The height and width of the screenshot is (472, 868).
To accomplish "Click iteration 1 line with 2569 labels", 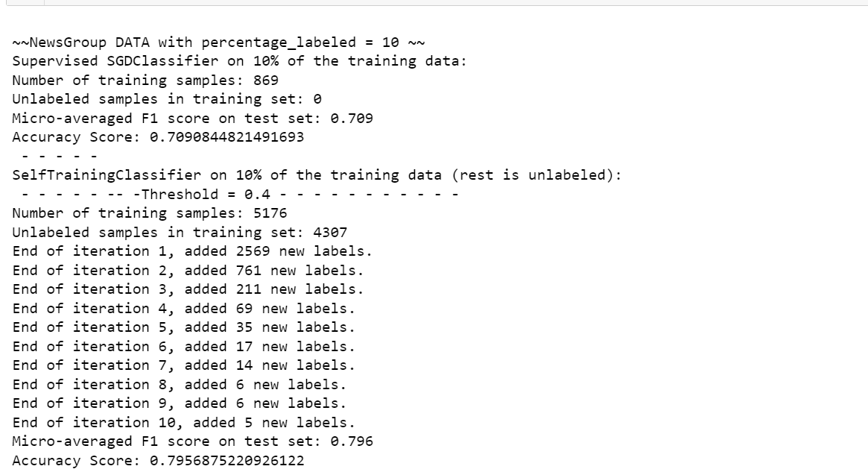I will click(191, 251).
